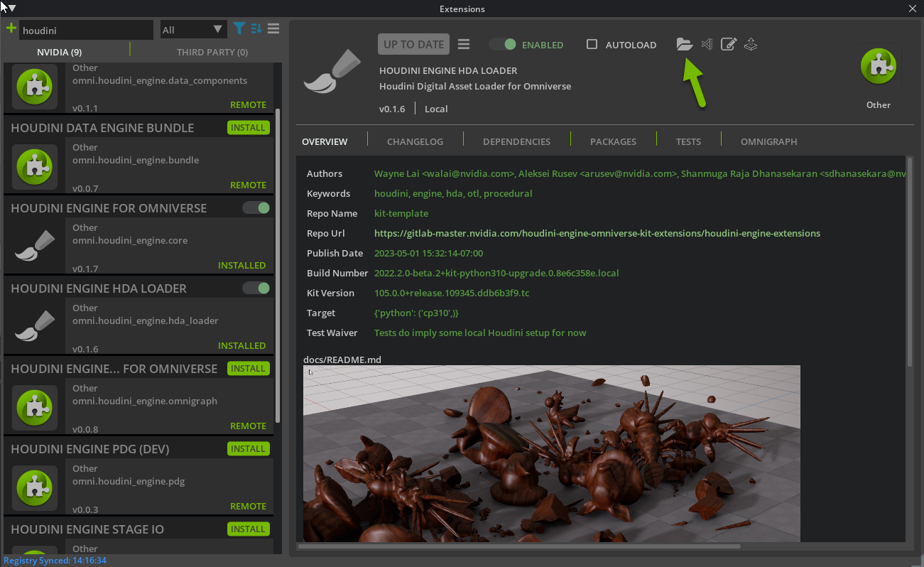Install Houdini Data Engine Bundle
This screenshot has width=924, height=567.
point(248,128)
